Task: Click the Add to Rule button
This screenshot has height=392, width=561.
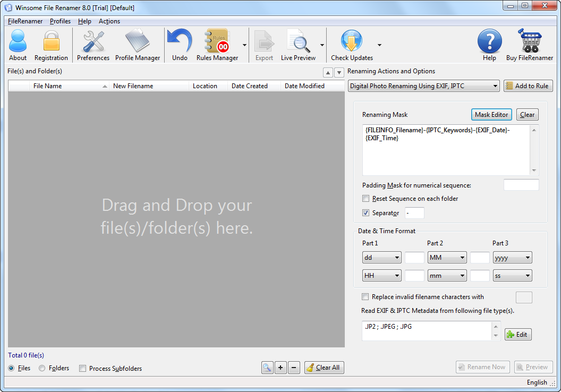Action: click(x=528, y=86)
